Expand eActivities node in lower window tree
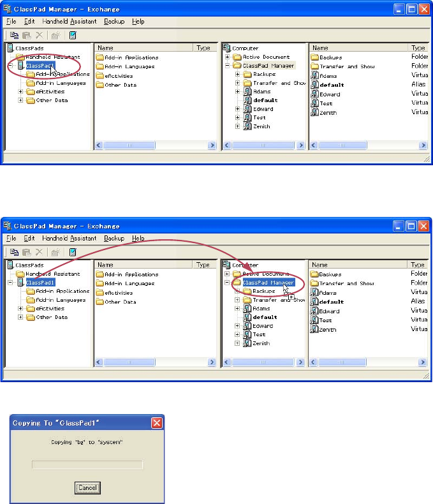Image resolution: width=433 pixels, height=504 pixels. pyautogui.click(x=20, y=309)
